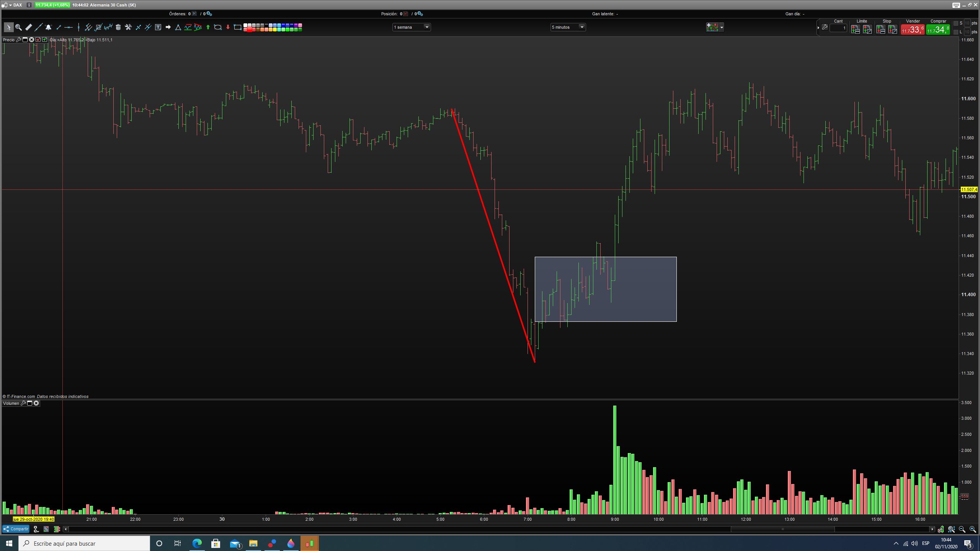The image size is (980, 551).
Task: Close the Volumen indicator panel
Action: click(x=36, y=403)
